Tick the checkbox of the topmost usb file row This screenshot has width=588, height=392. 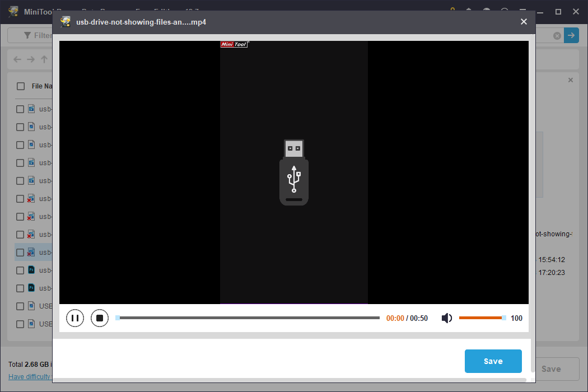tap(20, 109)
